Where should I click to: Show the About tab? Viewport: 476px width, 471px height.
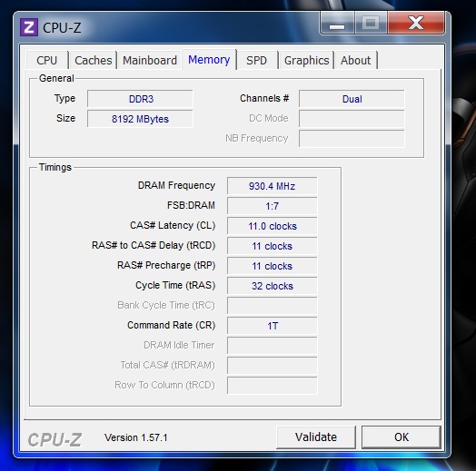tap(355, 60)
